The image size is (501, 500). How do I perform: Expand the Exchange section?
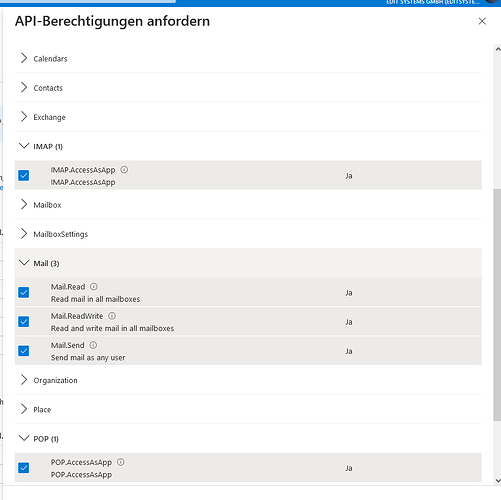click(x=248, y=117)
